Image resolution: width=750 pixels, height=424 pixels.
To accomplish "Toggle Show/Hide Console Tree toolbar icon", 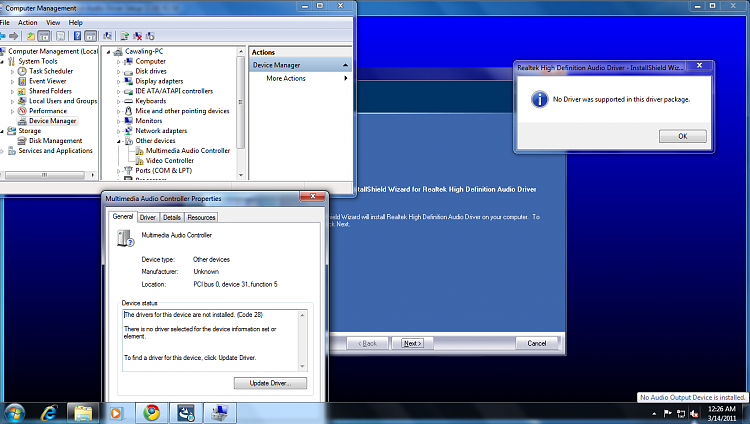I will pos(44,36).
